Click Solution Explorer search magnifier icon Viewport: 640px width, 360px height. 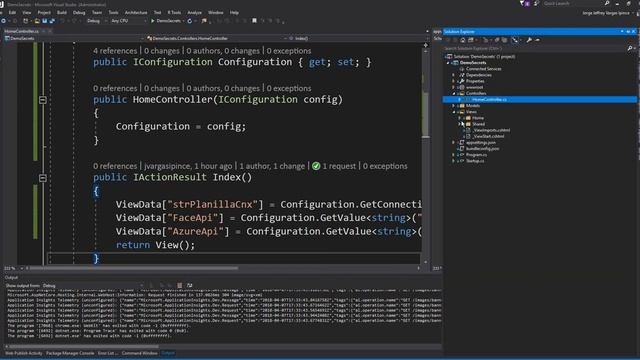pos(630,48)
